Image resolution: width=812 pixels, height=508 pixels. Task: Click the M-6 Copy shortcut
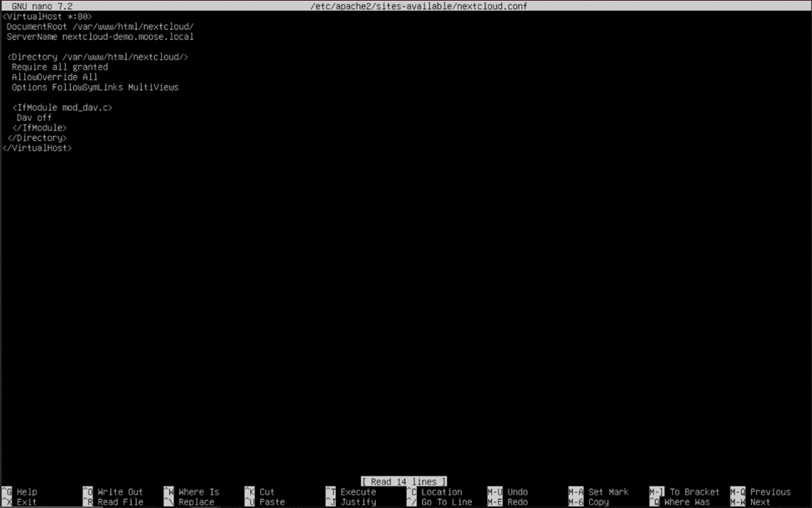pos(589,502)
